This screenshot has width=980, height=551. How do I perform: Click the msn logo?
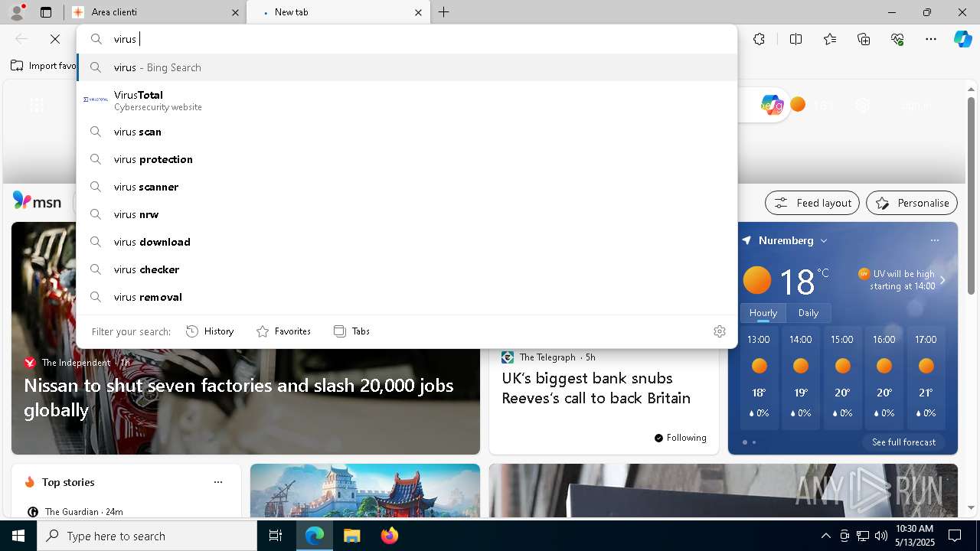[x=37, y=201]
